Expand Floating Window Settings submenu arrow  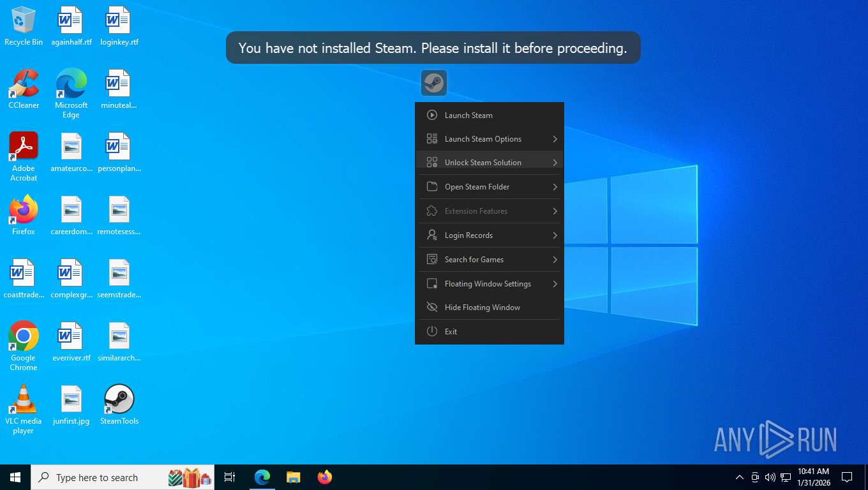pyautogui.click(x=555, y=284)
